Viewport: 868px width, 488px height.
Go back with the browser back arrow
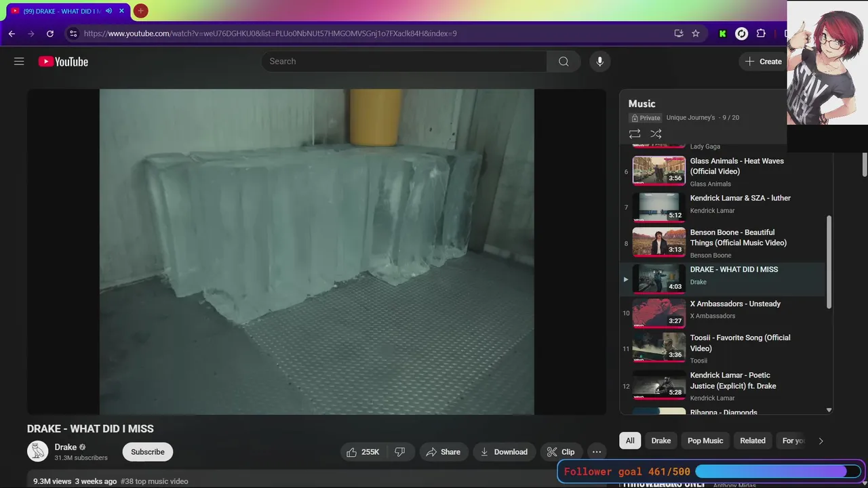tap(12, 33)
